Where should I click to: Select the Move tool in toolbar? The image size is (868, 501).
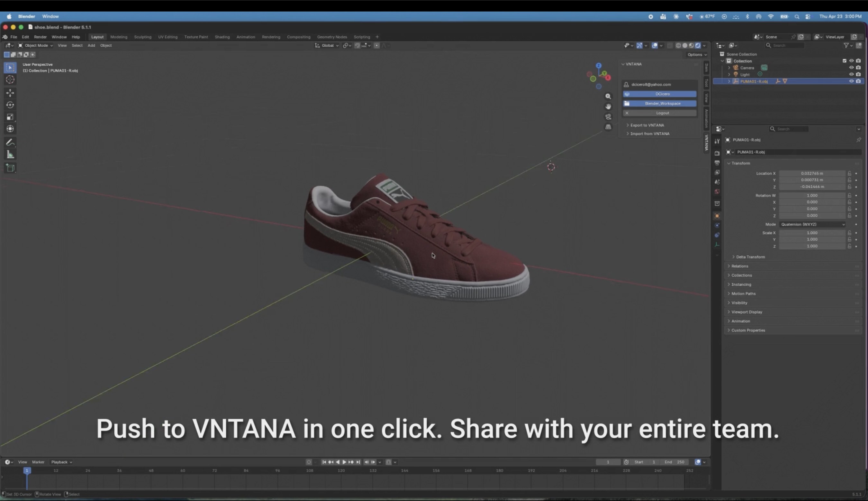(x=10, y=93)
